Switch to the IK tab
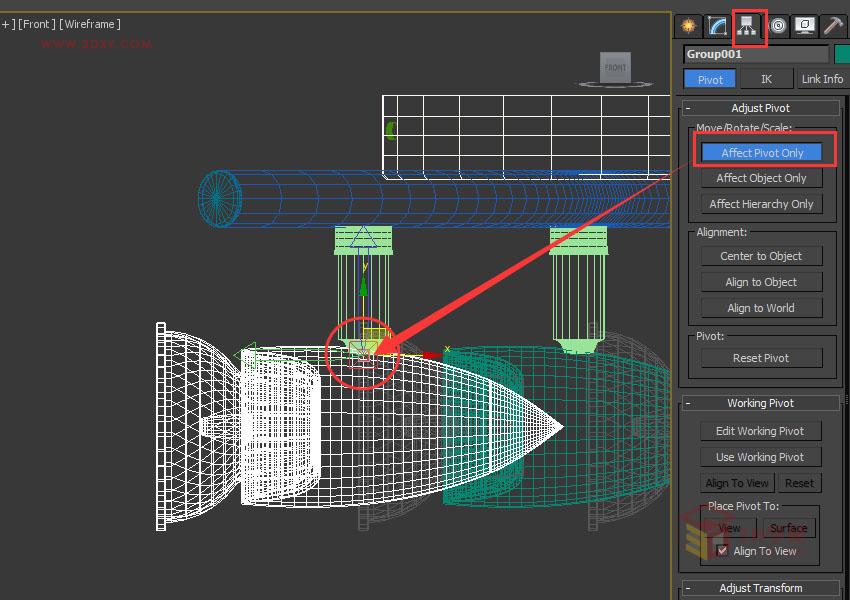 coord(768,78)
